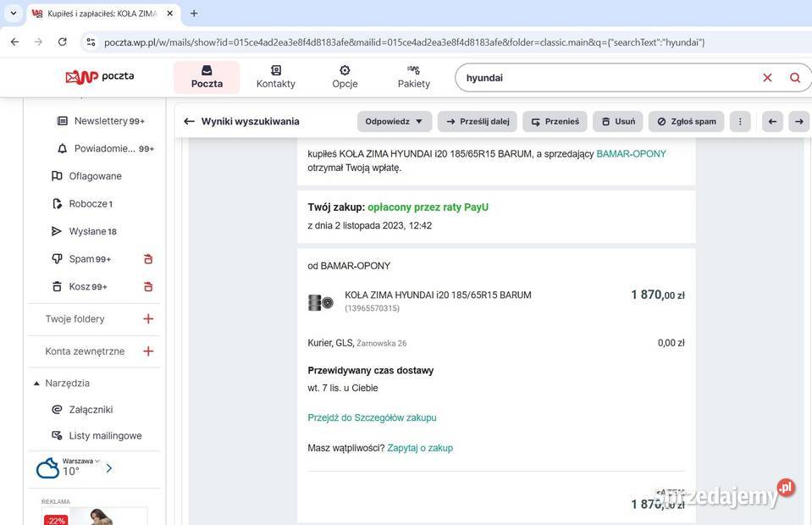Click the wheels product thumbnail
The image size is (812, 525).
pos(321,301)
